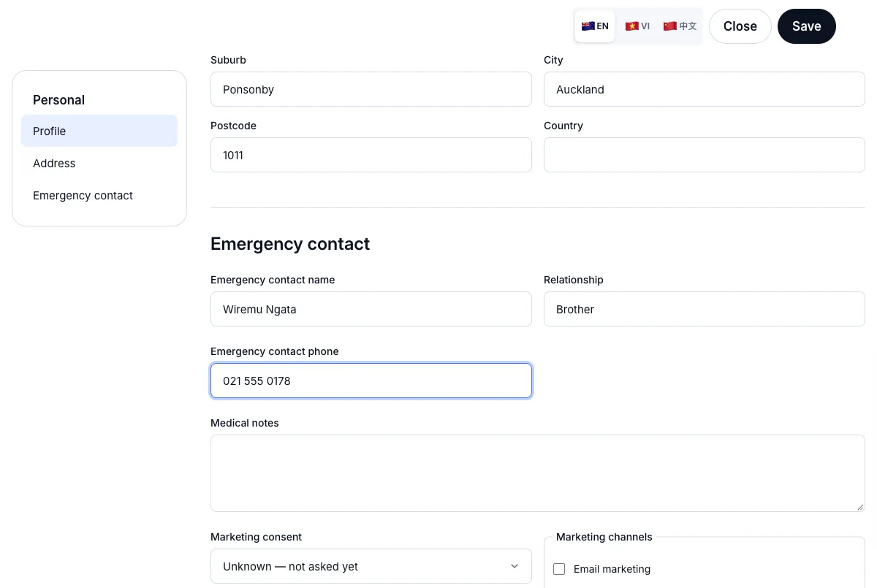877x588 pixels.
Task: Click the Marketing consent label
Action: point(256,537)
